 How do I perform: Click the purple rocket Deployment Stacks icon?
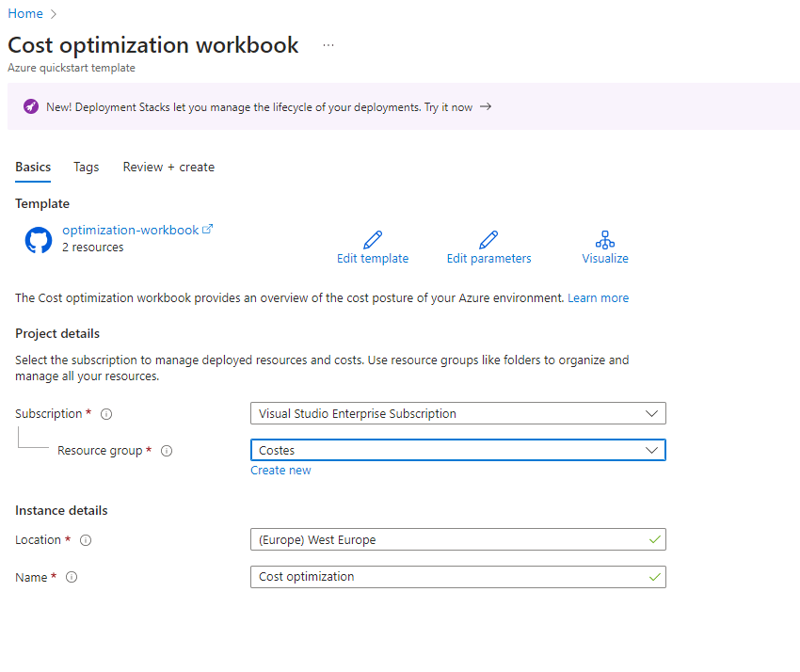click(31, 107)
